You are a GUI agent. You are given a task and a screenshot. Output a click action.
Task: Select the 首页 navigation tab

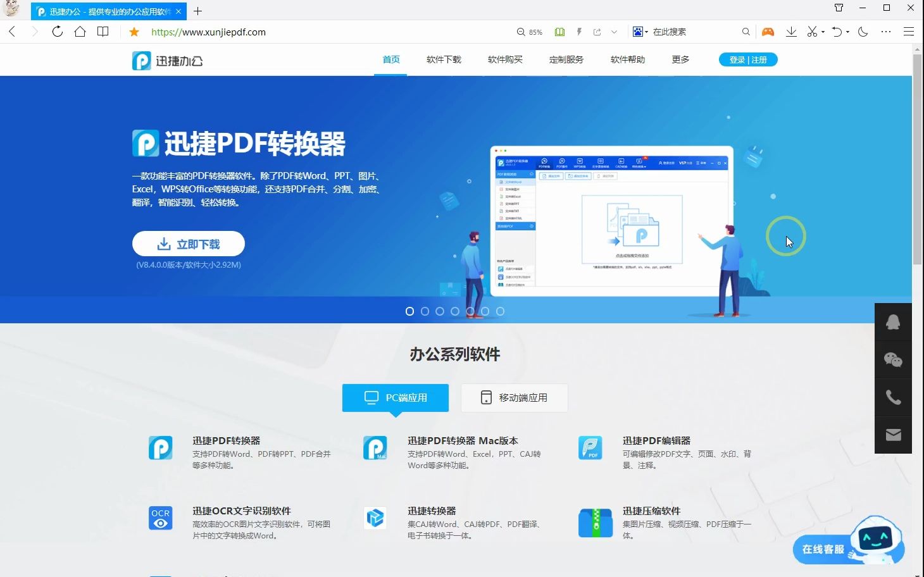tap(391, 59)
